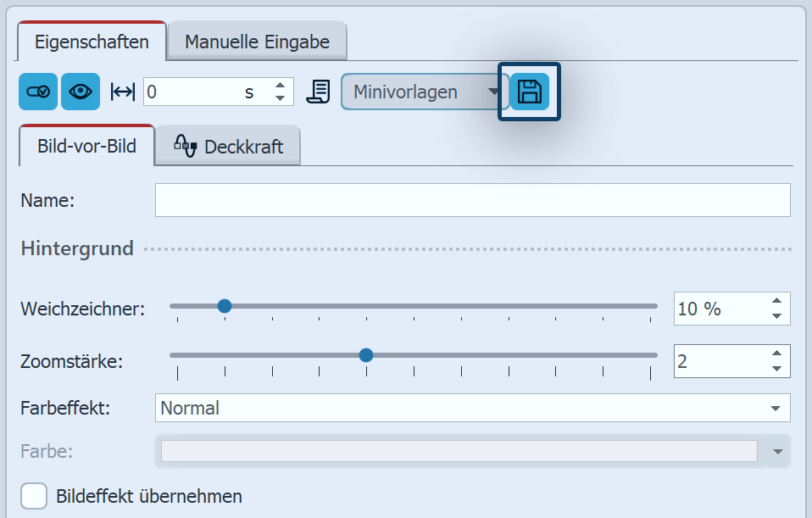The height and width of the screenshot is (518, 812).
Task: Click the Zoomstärke slider handle
Action: point(366,355)
